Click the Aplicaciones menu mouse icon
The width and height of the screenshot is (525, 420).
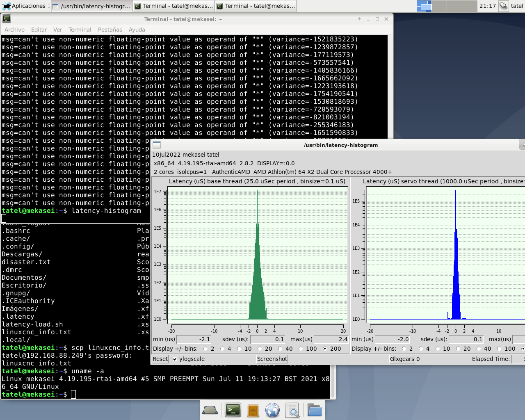pos(7,6)
